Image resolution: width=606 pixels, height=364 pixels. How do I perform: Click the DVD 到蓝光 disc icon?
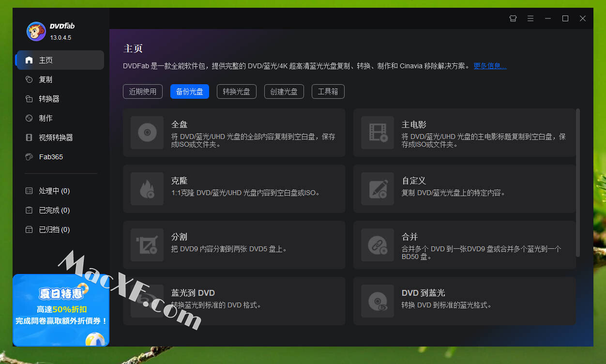coord(378,301)
